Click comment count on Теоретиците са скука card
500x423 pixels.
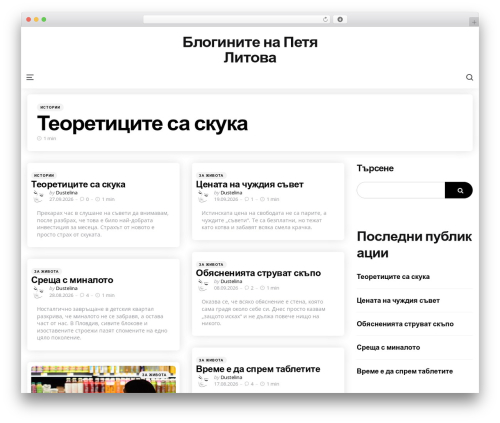tap(84, 199)
